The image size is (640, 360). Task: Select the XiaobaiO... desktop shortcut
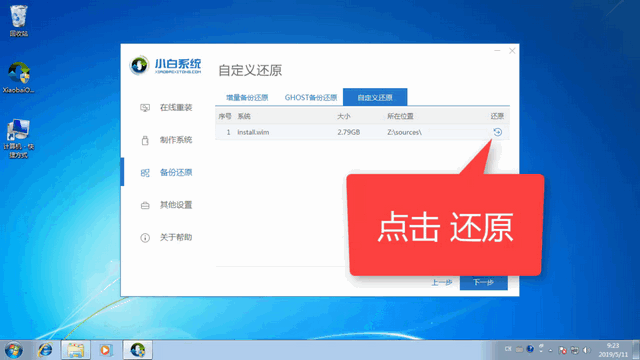click(18, 78)
